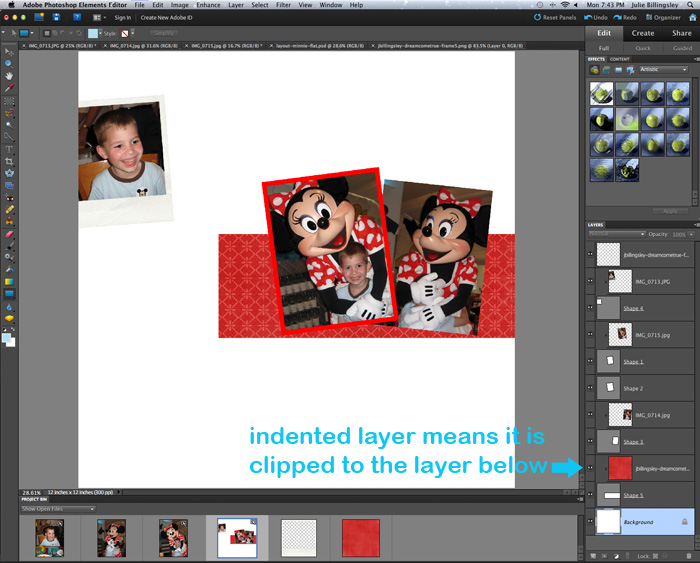Open the Help question mark icon
Viewport: 700px width, 563px height.
[x=77, y=17]
